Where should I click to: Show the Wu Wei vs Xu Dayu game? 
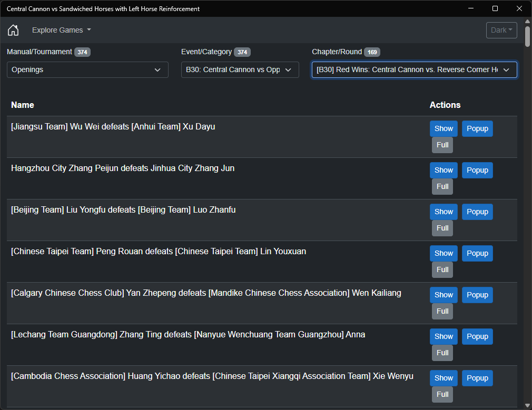444,128
